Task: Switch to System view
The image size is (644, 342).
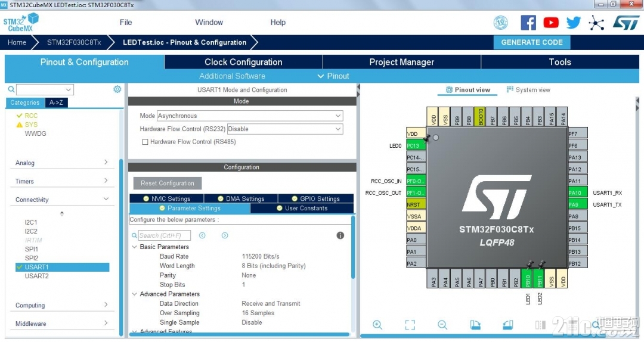Action: coord(528,89)
